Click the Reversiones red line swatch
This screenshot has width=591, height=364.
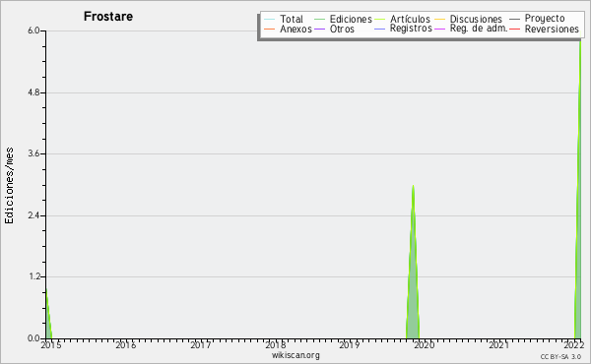point(515,29)
